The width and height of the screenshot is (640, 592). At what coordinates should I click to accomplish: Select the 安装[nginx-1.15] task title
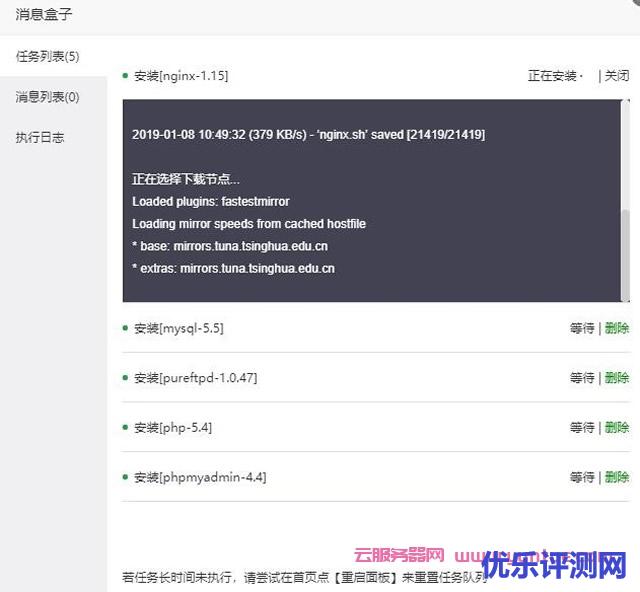coord(181,76)
